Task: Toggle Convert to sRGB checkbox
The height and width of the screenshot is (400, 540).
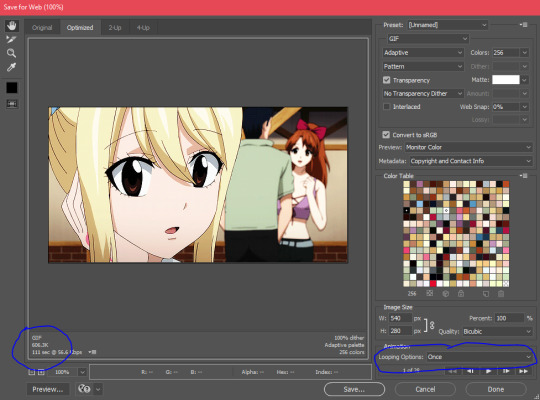Action: (x=386, y=135)
